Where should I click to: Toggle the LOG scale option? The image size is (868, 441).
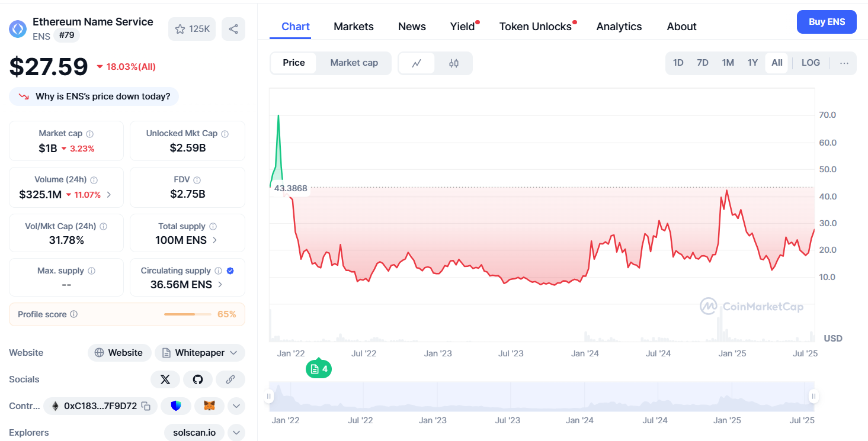(811, 63)
